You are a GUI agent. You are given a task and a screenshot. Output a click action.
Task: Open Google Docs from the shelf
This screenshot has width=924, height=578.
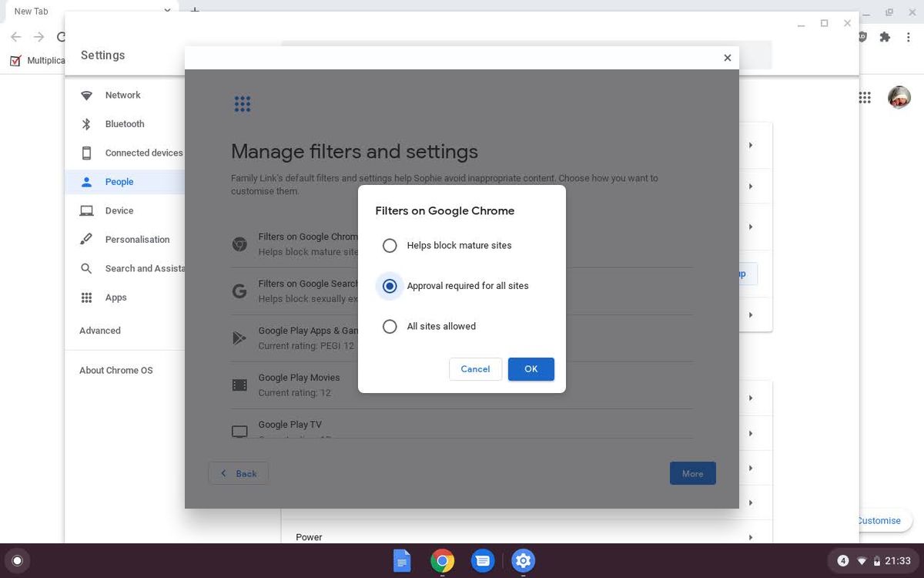click(402, 560)
